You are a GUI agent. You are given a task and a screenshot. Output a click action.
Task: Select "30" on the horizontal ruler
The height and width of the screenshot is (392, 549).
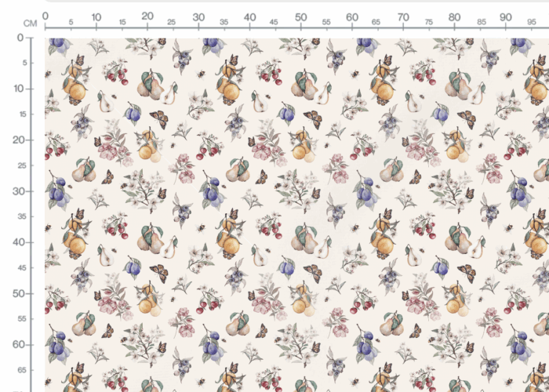point(198,17)
